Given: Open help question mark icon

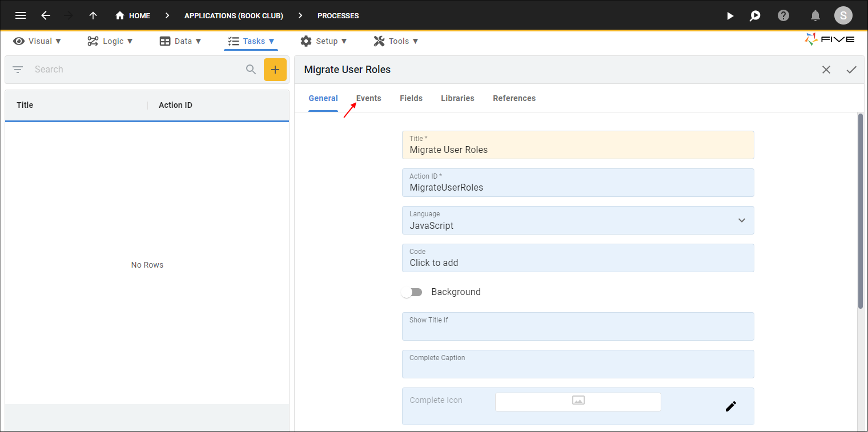Looking at the screenshot, I should pos(783,15).
